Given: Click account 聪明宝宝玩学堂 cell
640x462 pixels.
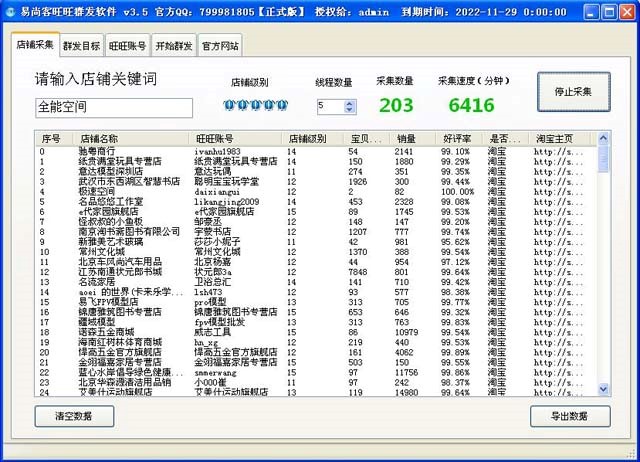Looking at the screenshot, I should [227, 182].
